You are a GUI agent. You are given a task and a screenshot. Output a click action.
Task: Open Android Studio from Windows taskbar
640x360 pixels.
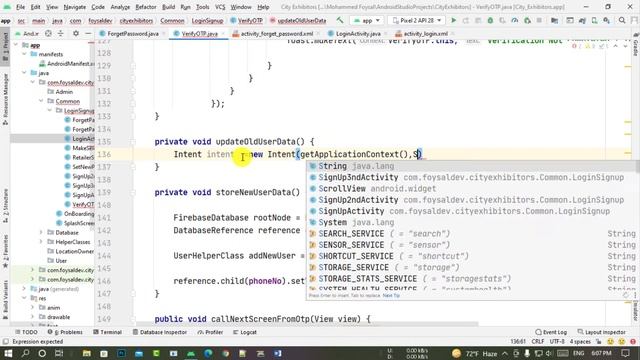[191, 353]
